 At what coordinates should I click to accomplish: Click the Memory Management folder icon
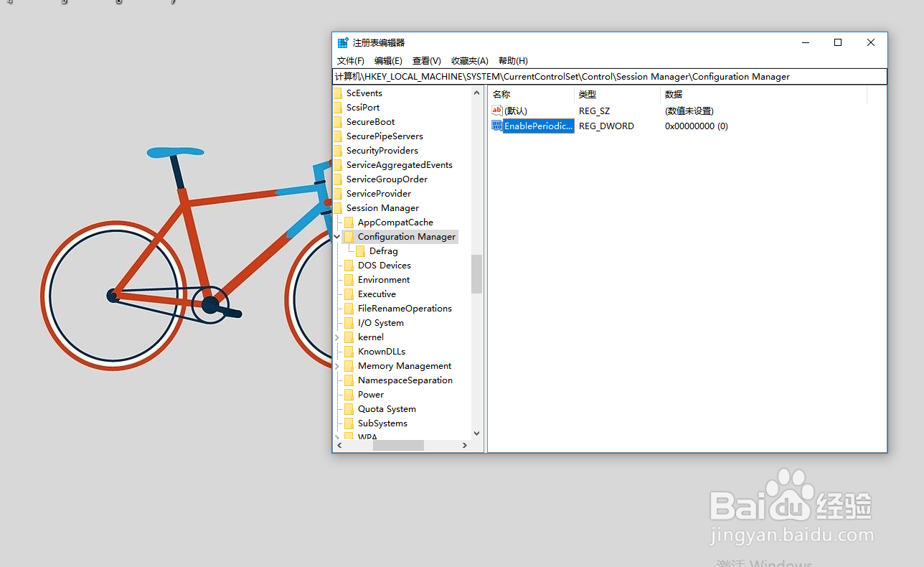(349, 366)
